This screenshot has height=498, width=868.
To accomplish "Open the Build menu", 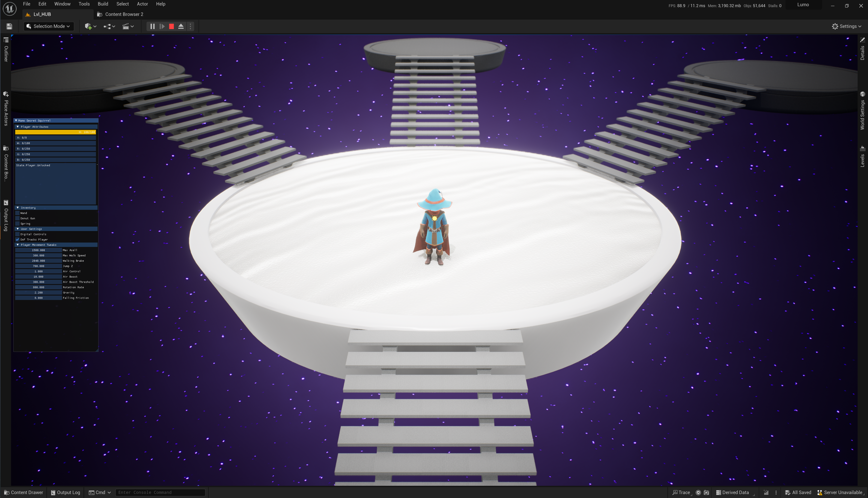I will point(103,4).
